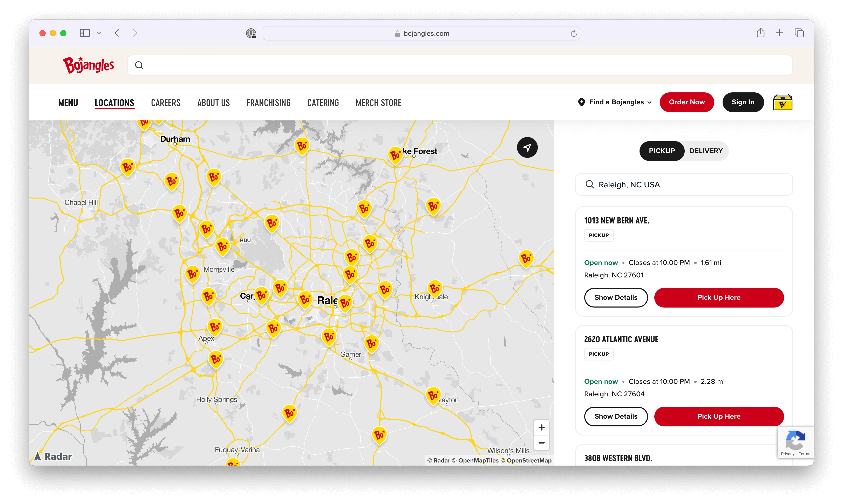Zoom in with the map plus button
The image size is (843, 504).
[541, 428]
